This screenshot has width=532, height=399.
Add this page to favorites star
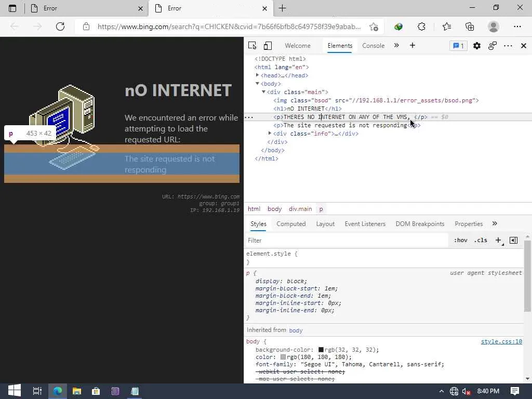click(x=374, y=27)
